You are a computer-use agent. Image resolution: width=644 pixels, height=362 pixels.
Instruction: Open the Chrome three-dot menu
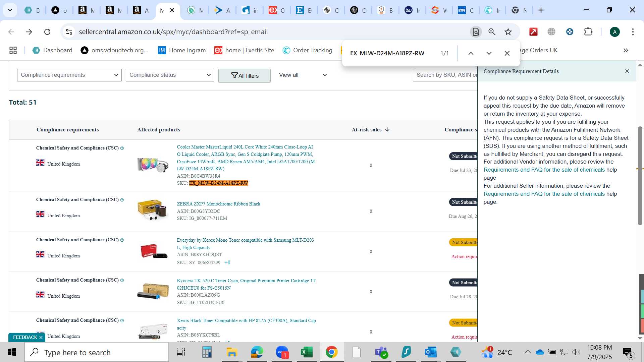pos(633,32)
